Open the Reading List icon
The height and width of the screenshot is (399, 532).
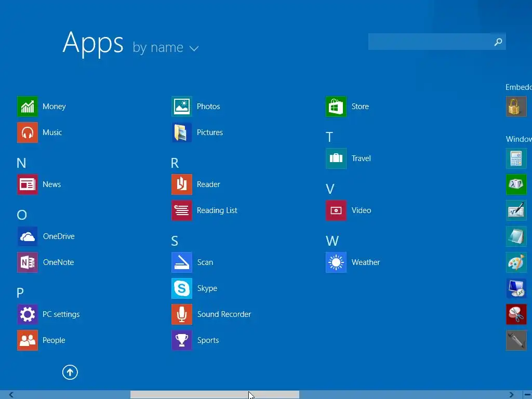pos(181,210)
